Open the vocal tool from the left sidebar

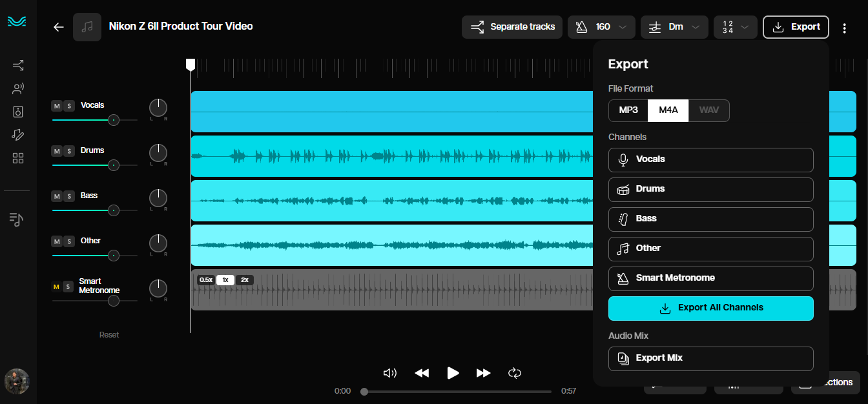pos(17,88)
